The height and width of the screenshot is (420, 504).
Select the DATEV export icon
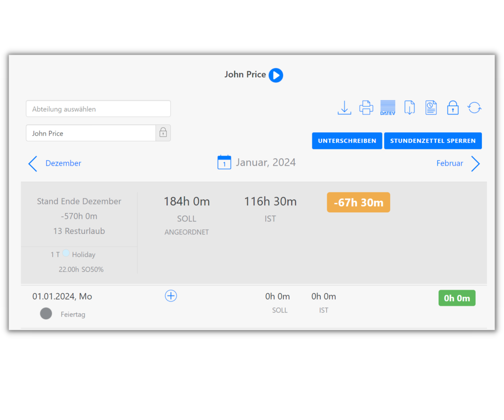coord(387,108)
